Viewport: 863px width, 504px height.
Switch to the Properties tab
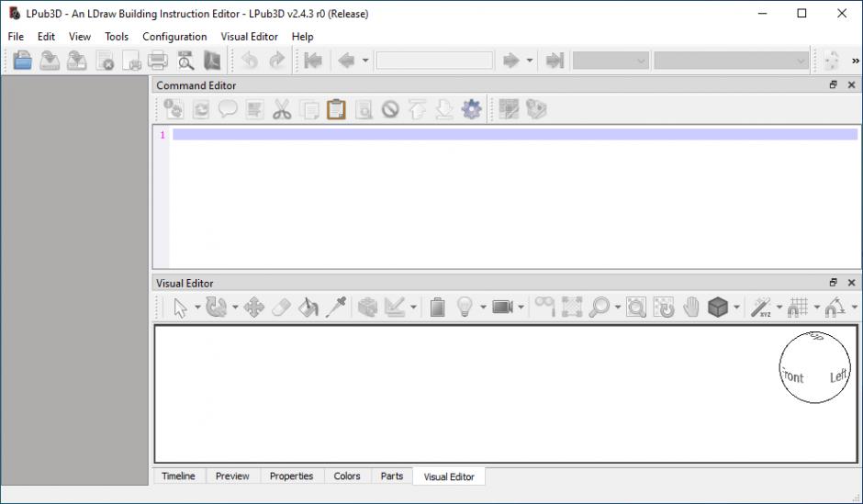[291, 476]
